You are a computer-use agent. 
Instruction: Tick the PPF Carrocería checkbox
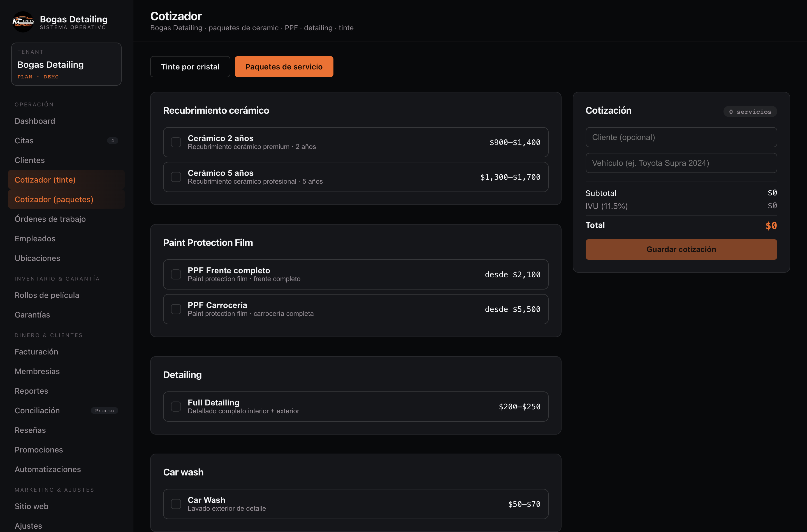point(176,309)
